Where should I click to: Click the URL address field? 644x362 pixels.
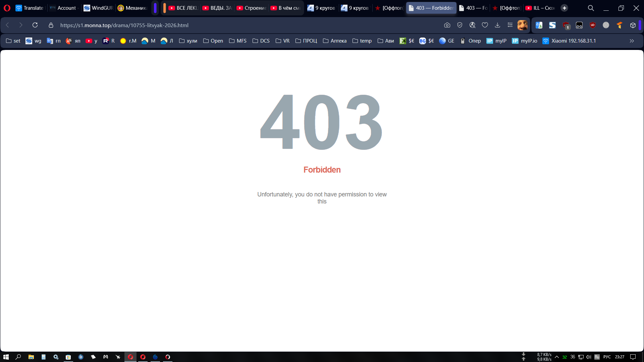248,25
